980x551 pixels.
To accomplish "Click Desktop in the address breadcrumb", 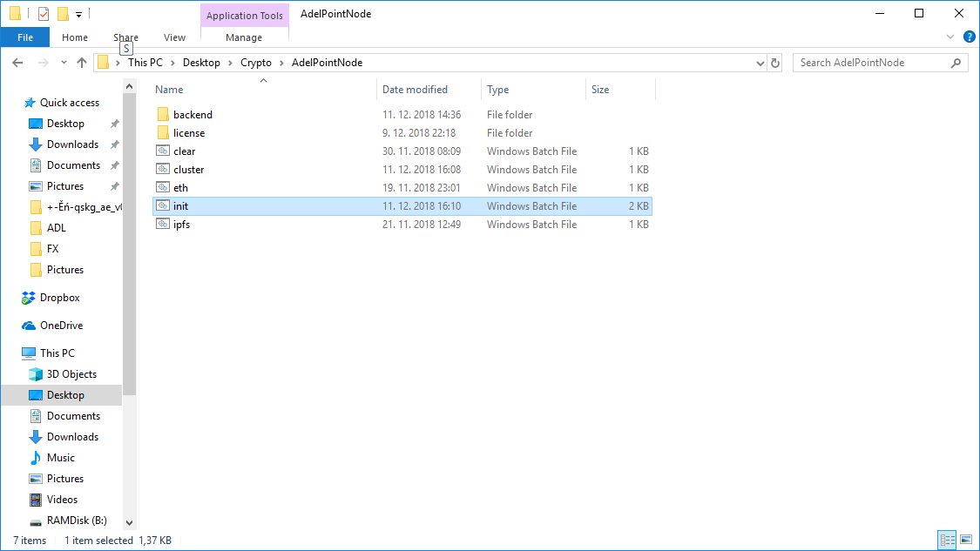I will pos(201,63).
